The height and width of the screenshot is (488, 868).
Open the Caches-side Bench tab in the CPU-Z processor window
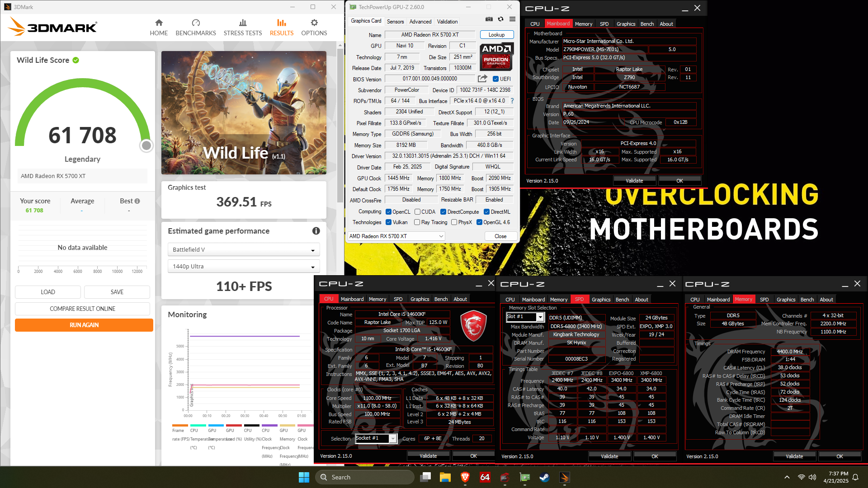pos(441,299)
